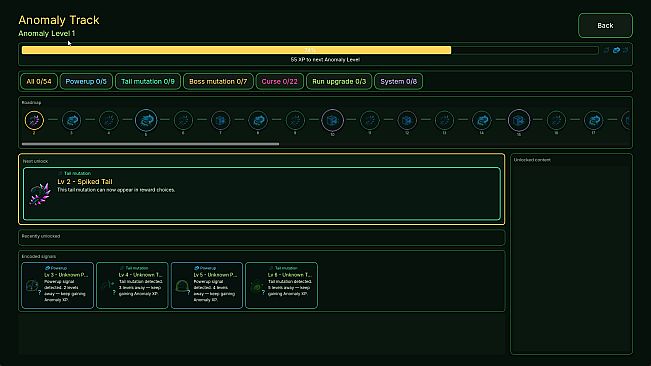Open the Boss mutation 0/7 filter
The width and height of the screenshot is (651, 366).
pyautogui.click(x=218, y=81)
